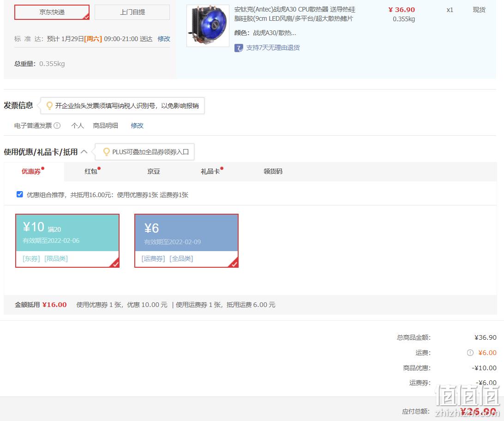Click the 7-day return badge icon
504x421 pixels.
pos(239,48)
